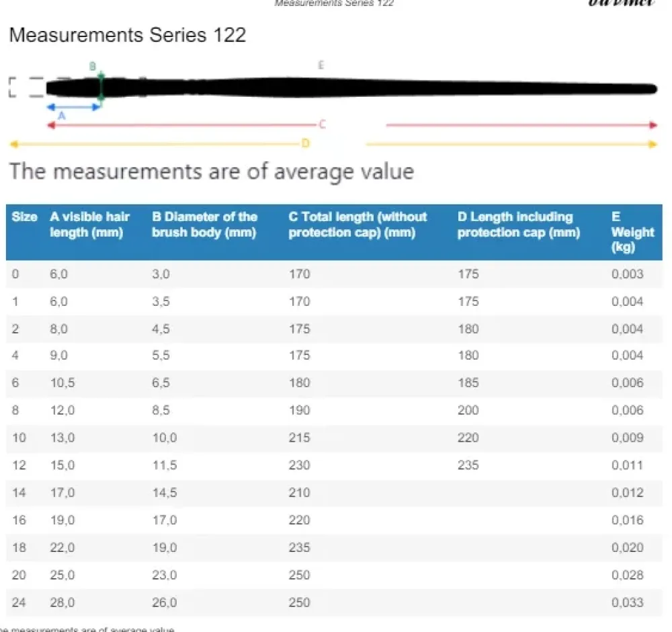Click the 'A visible hair length' header
This screenshot has width=672, height=632.
click(89, 225)
